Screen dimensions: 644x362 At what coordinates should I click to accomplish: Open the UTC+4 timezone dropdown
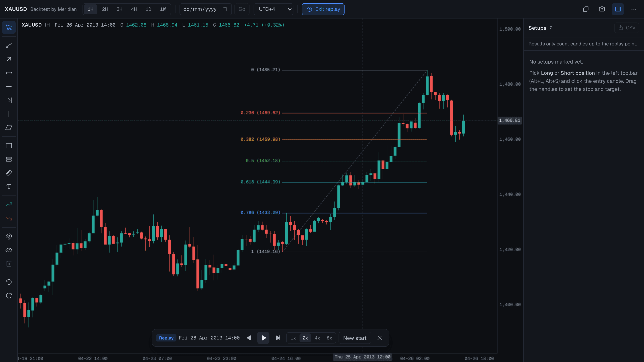click(273, 9)
